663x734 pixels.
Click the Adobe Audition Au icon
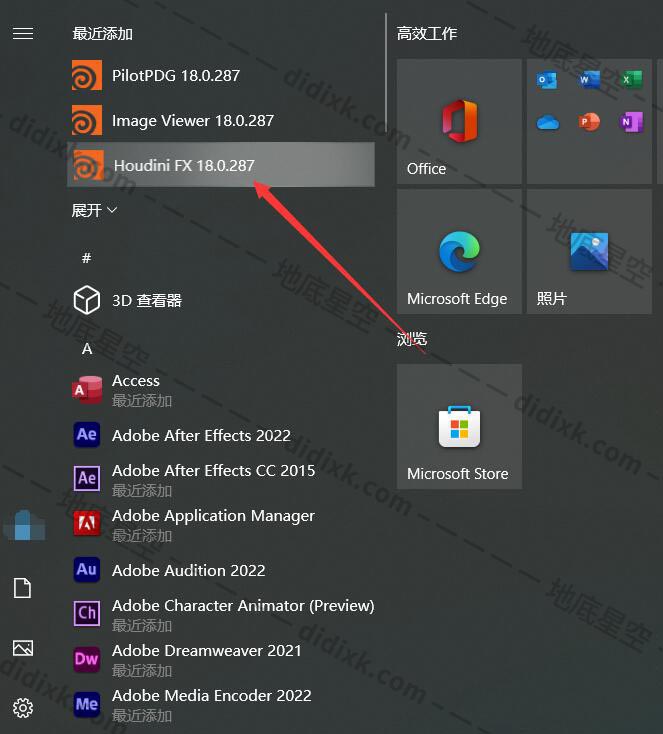point(87,570)
